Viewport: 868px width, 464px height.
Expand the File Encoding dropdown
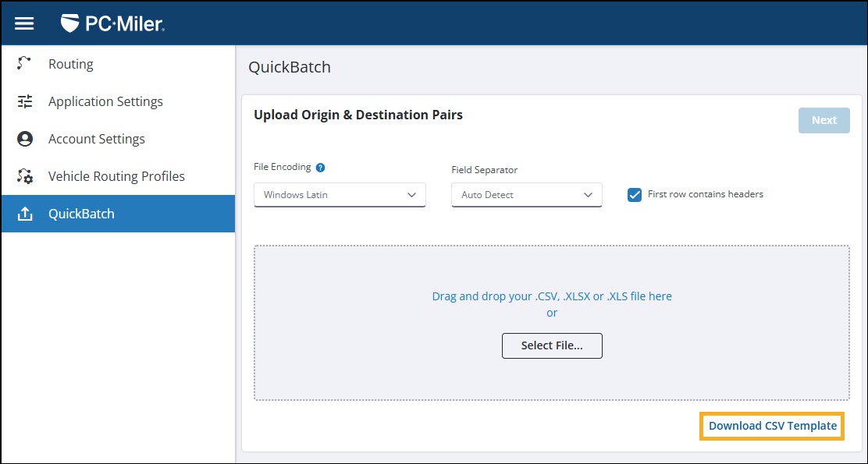pos(340,194)
